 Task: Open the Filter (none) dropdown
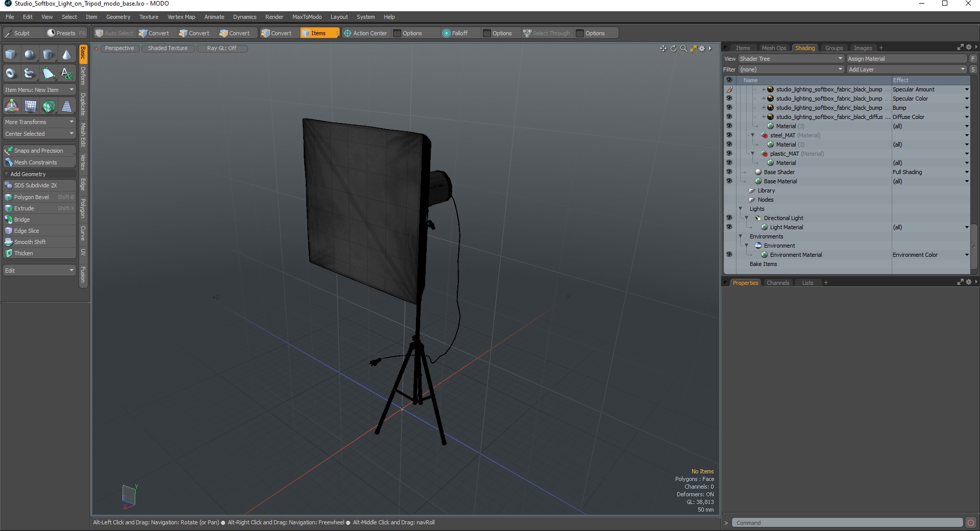pyautogui.click(x=791, y=69)
